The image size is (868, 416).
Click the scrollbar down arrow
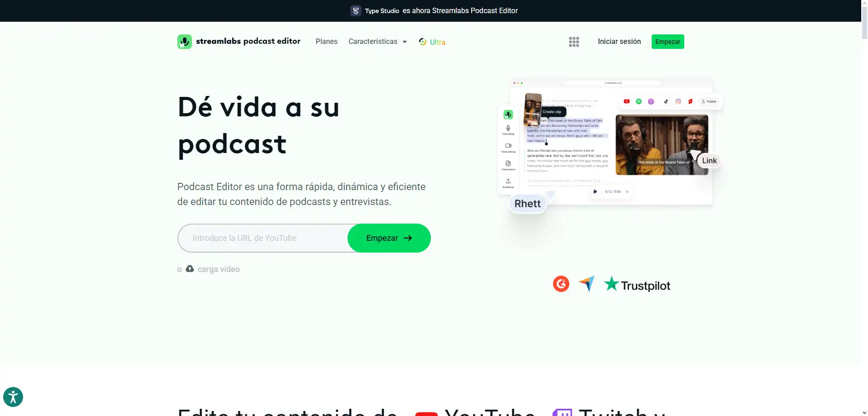[864, 412]
